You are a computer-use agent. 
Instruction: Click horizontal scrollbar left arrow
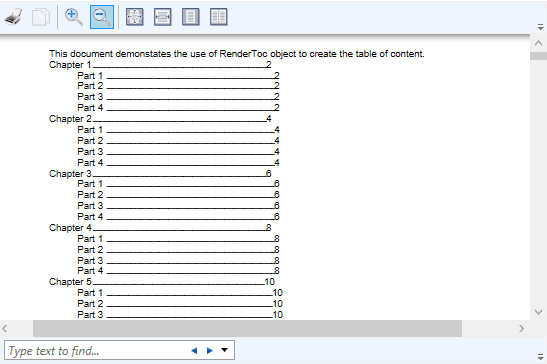[x=5, y=328]
